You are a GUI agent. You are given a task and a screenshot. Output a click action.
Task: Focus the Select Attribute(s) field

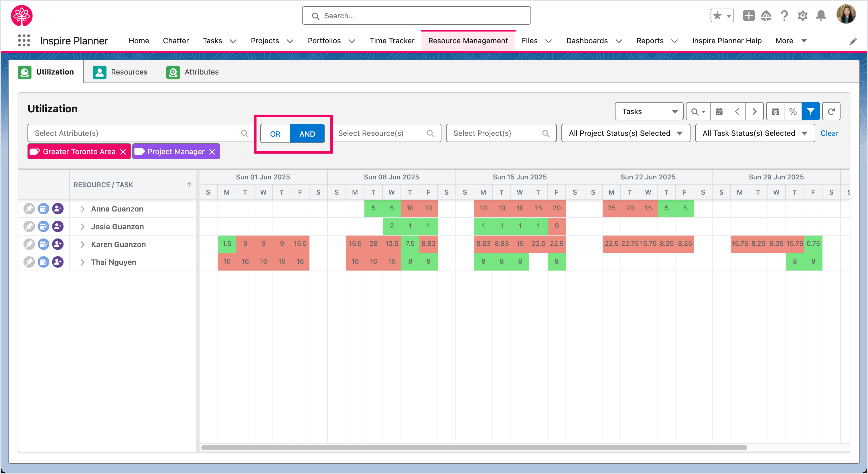(141, 133)
